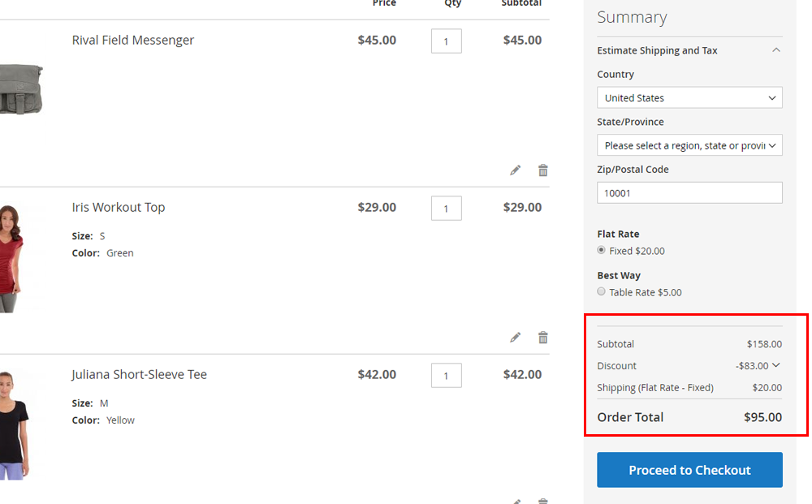Click the Rival Field Messenger bag thumbnail
812x504 pixels.
click(21, 89)
